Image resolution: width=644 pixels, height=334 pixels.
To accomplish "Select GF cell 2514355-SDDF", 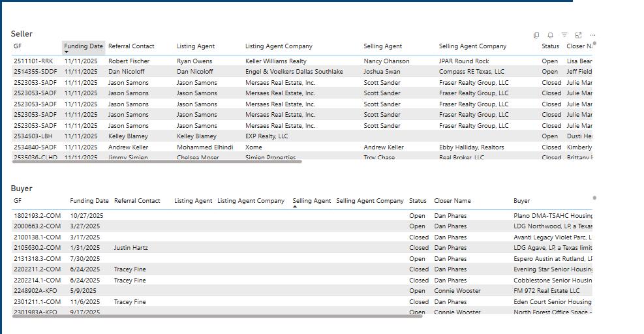I will point(35,72).
